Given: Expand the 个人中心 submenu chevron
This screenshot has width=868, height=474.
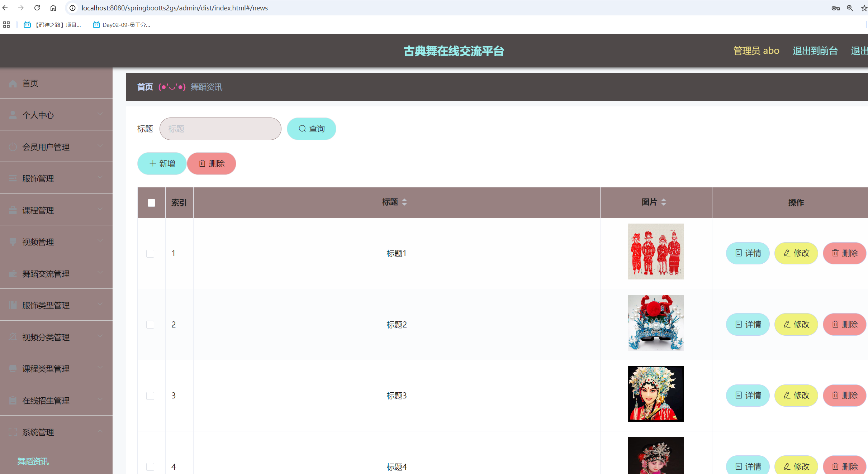Looking at the screenshot, I should [x=100, y=114].
